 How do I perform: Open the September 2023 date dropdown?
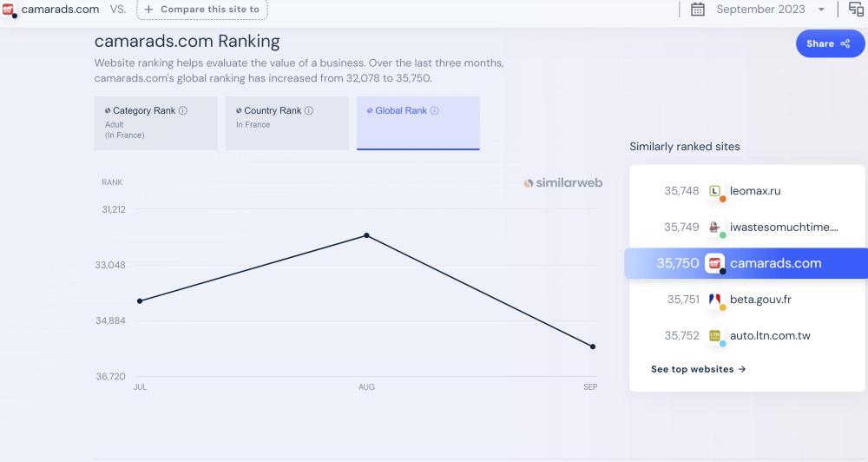[x=760, y=10]
